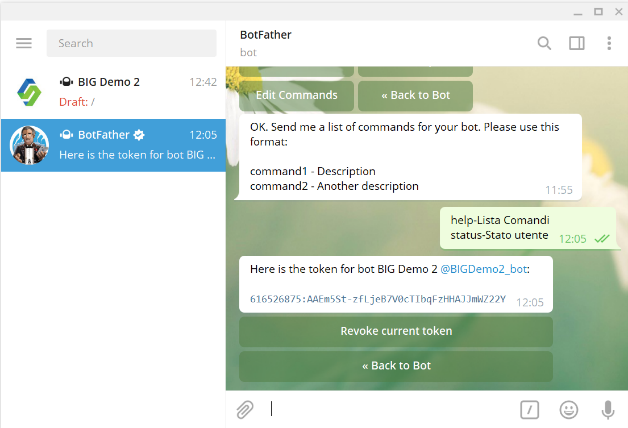The height and width of the screenshot is (428, 628).
Task: Search within the BotFather chat
Action: click(544, 43)
